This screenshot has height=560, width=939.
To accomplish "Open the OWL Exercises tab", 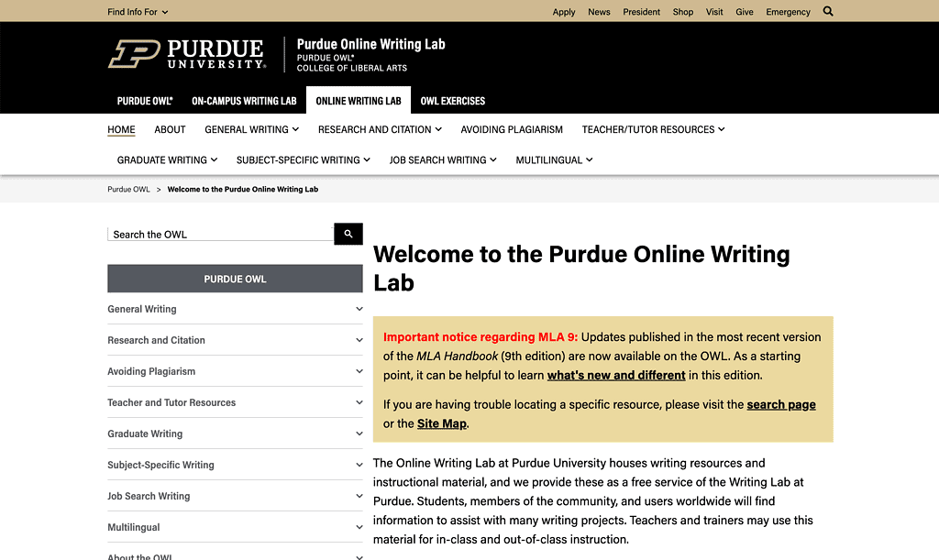I will [x=453, y=101].
